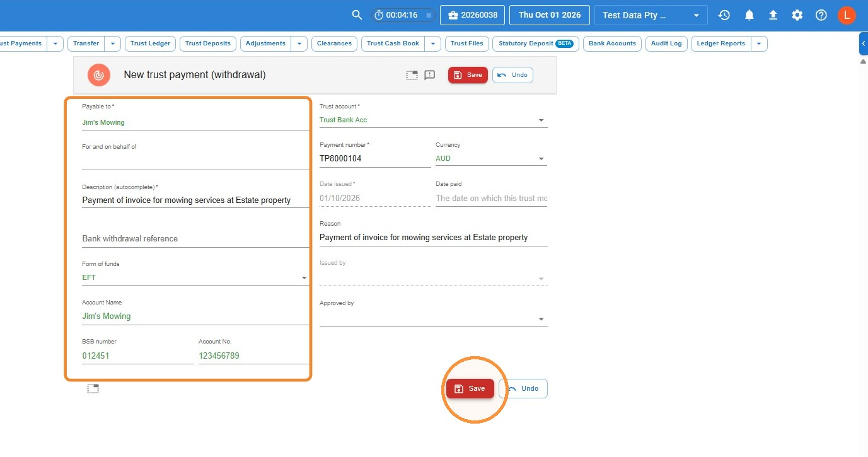Open the Clearances tab
The height and width of the screenshot is (457, 868).
(x=334, y=43)
